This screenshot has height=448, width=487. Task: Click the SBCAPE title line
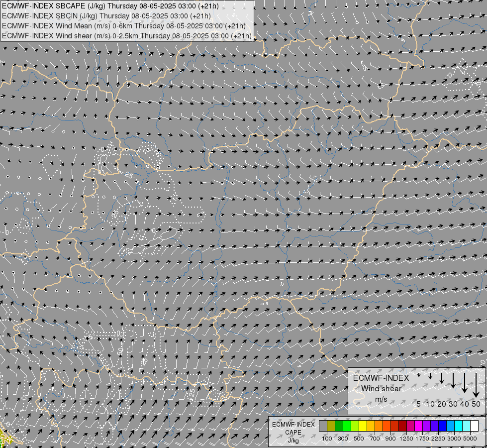(110, 6)
